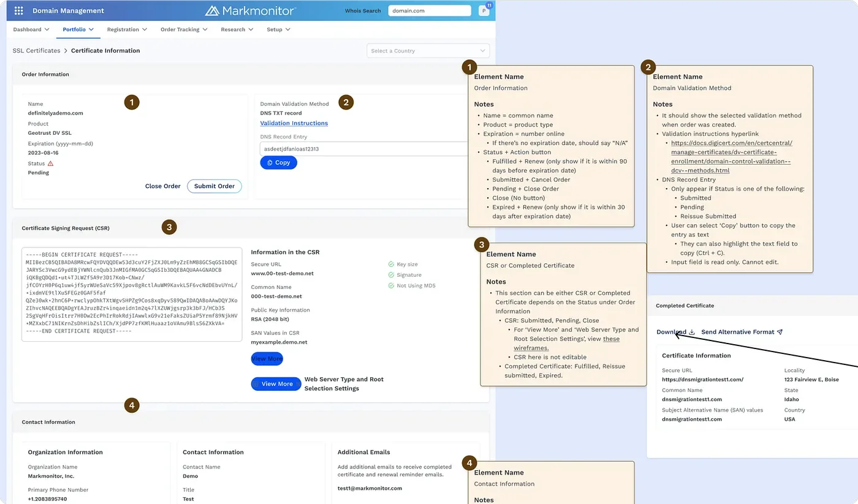Viewport: 858px width, 504px height.
Task: Select SAN value myexample.demo.net
Action: (279, 342)
